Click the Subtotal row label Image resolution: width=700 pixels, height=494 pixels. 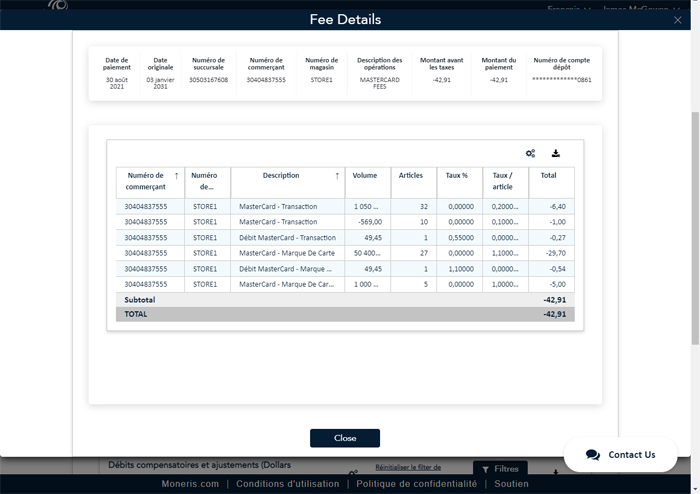(140, 300)
